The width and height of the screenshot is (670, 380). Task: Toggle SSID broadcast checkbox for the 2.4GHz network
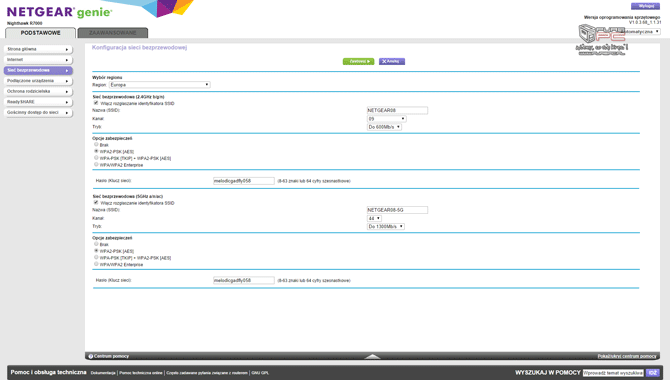click(x=96, y=103)
